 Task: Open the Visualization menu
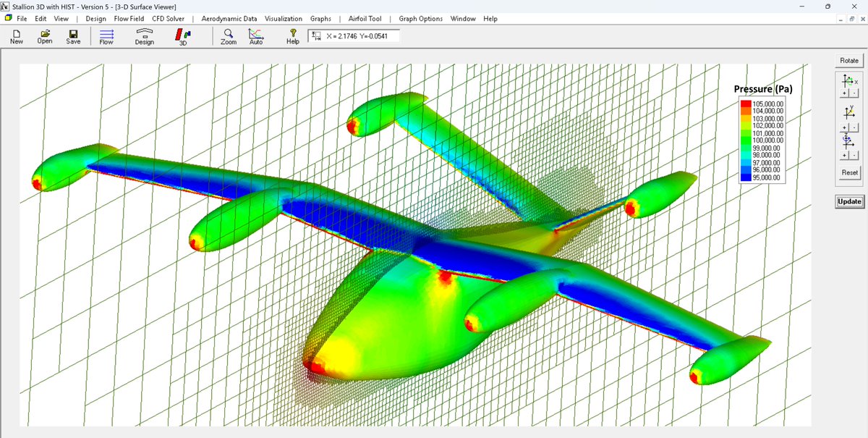pos(284,18)
